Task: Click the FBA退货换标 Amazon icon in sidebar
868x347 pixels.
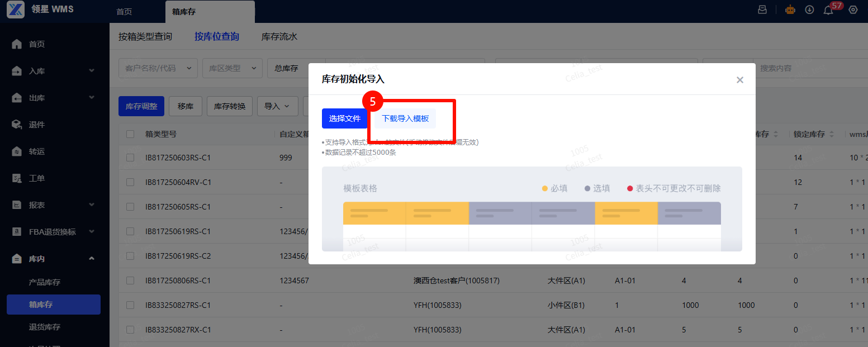Action: tap(17, 232)
